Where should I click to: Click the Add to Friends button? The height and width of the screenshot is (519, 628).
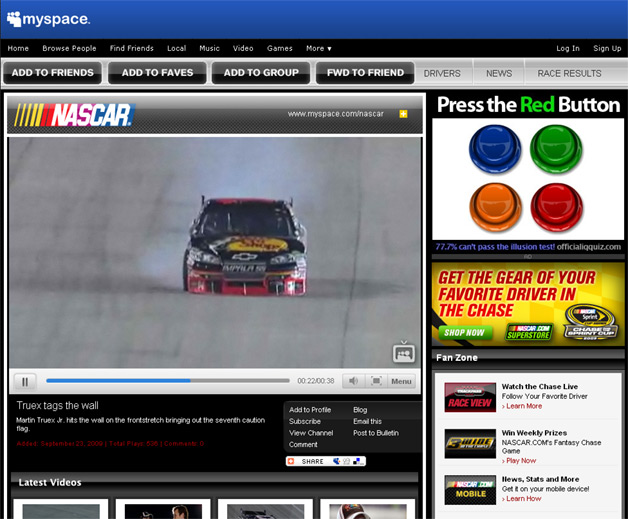[52, 73]
